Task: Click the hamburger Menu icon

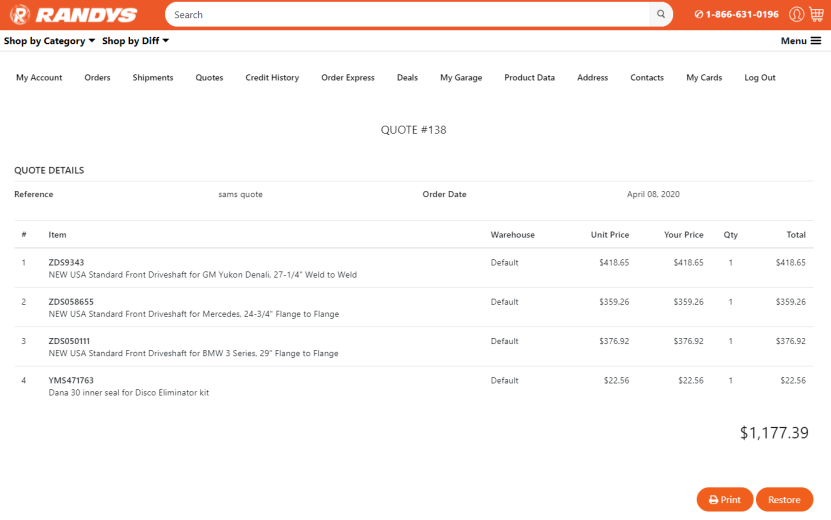Action: [x=816, y=41]
